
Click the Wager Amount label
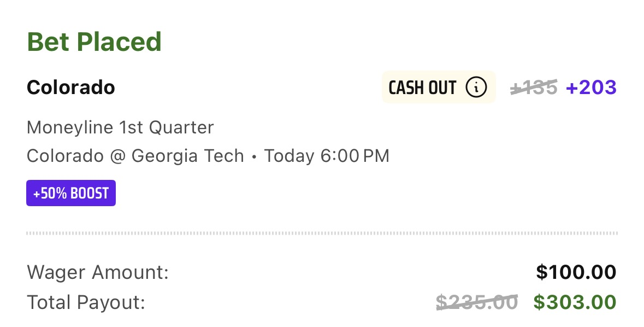coord(98,272)
